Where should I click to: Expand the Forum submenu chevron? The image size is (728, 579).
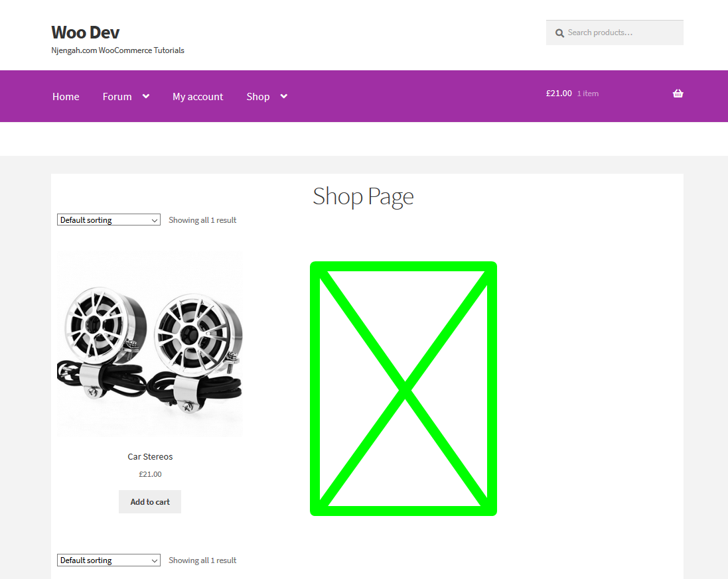coord(146,96)
